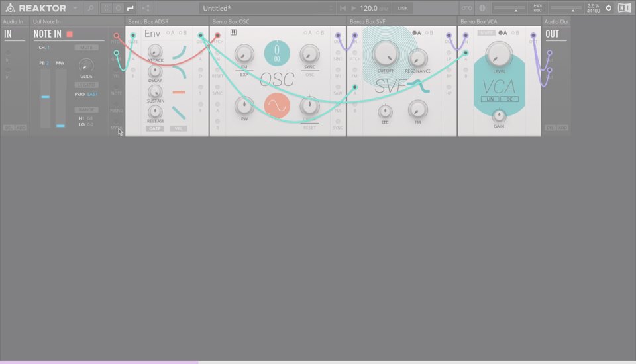Click the play transport button
636x364 pixels.
(354, 8)
